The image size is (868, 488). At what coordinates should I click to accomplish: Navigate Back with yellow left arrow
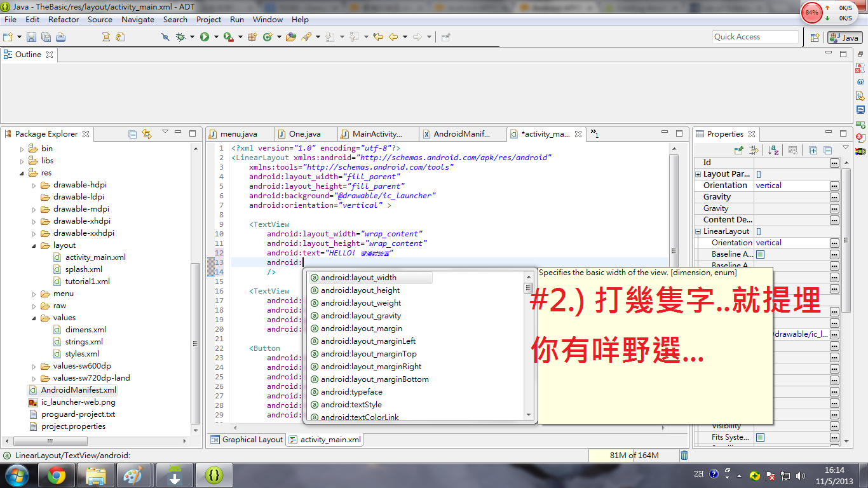[393, 37]
